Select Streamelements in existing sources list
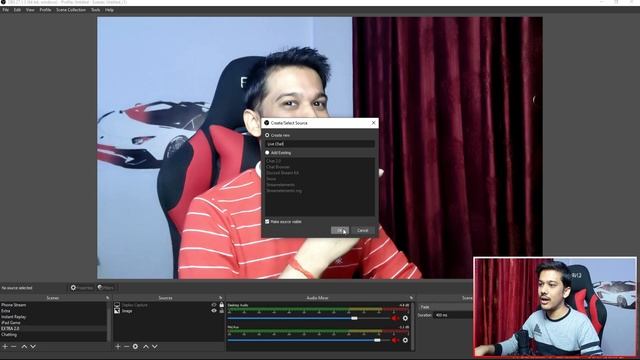 pos(320,185)
